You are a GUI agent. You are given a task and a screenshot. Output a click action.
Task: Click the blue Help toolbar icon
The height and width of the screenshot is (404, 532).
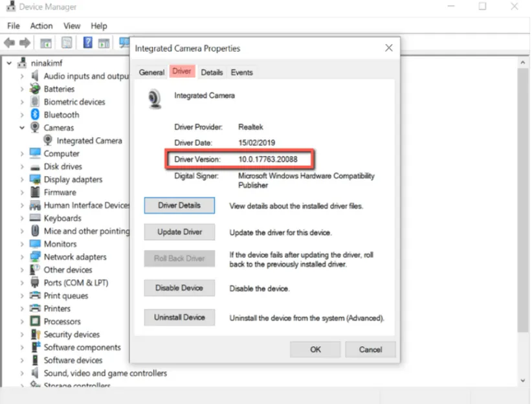click(x=87, y=43)
